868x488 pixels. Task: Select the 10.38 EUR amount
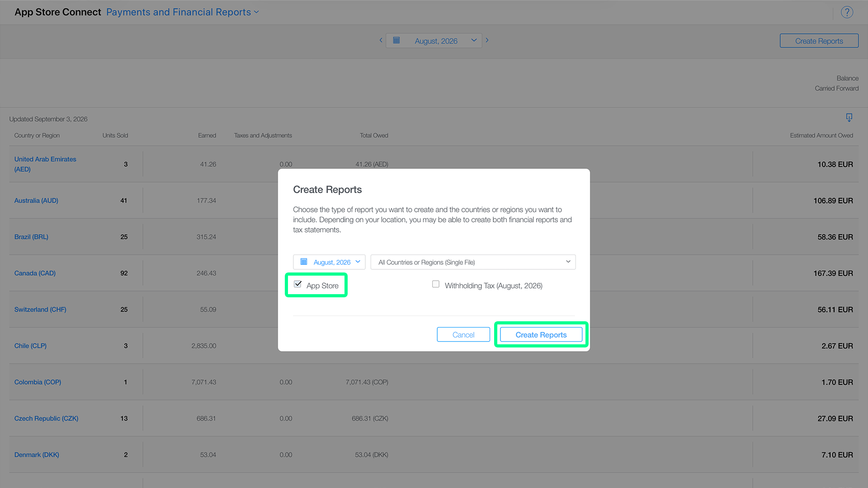[835, 164]
